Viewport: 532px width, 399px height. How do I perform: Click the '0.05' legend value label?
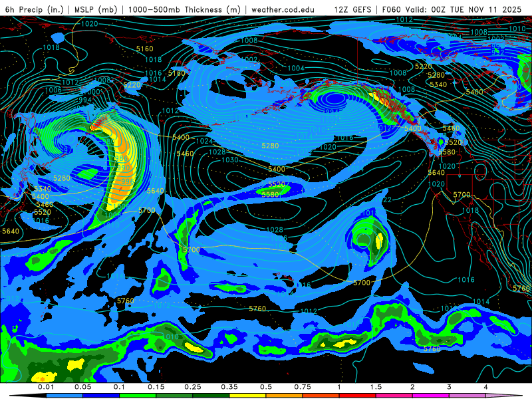coord(82,387)
